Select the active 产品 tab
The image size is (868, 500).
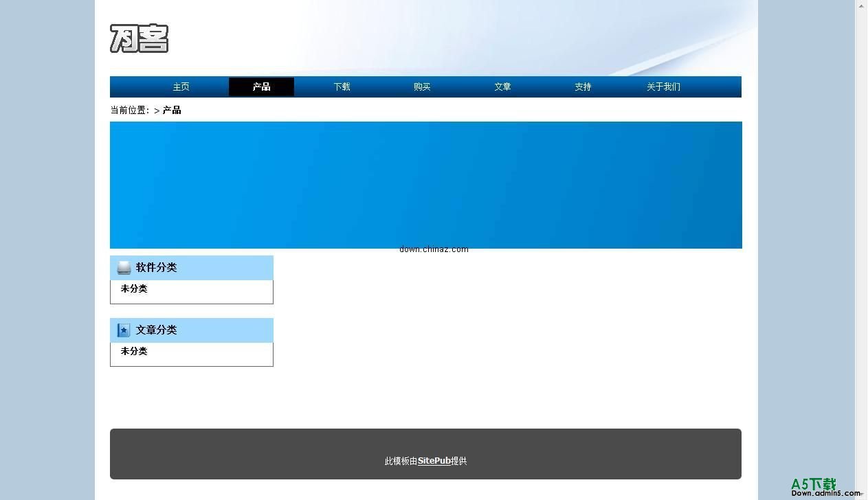tap(261, 87)
